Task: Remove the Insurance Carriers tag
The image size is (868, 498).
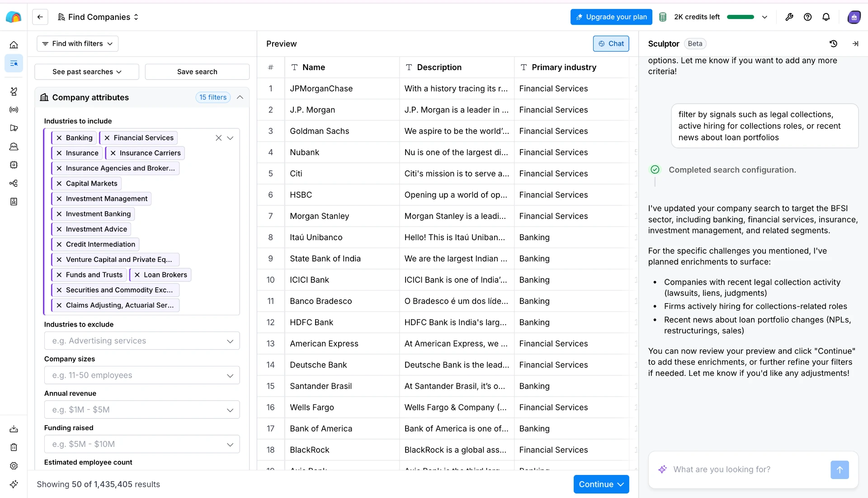Action: 113,153
